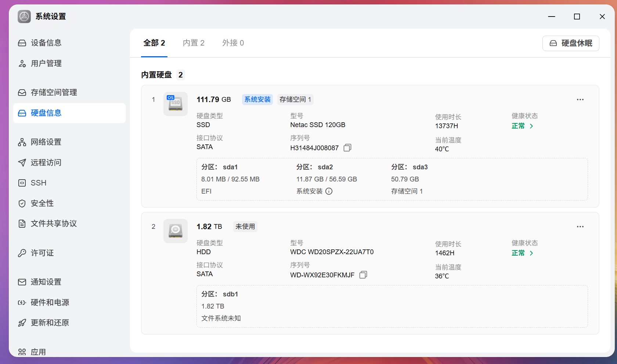Open 设备信息 in the sidebar
Screen dimensions: 617x364
coord(69,43)
